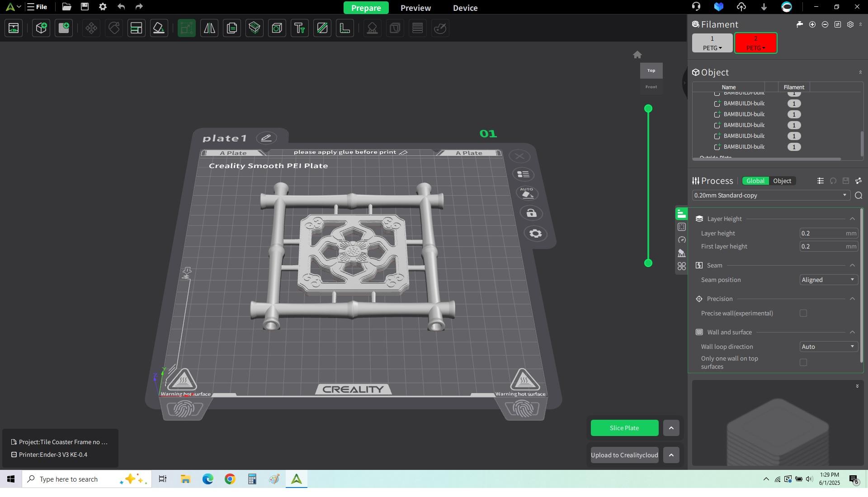Viewport: 868px width, 497px height.
Task: Click Upload to Crealitycloud button
Action: tap(624, 455)
